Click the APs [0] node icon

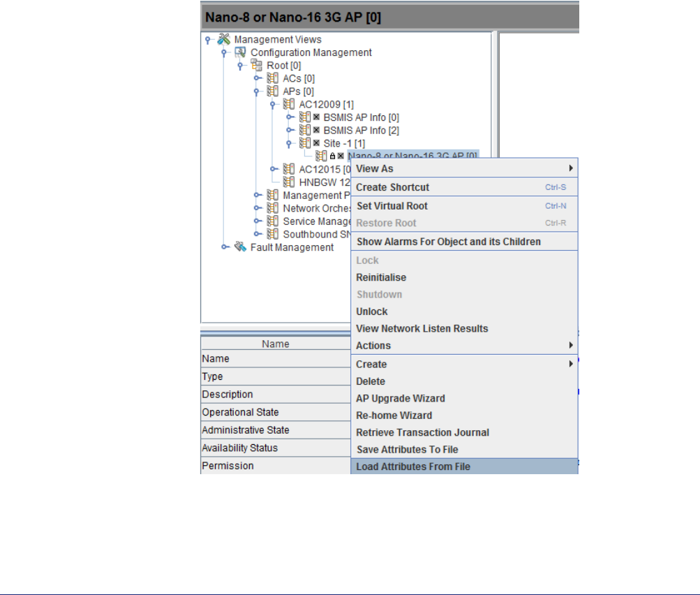click(x=273, y=91)
